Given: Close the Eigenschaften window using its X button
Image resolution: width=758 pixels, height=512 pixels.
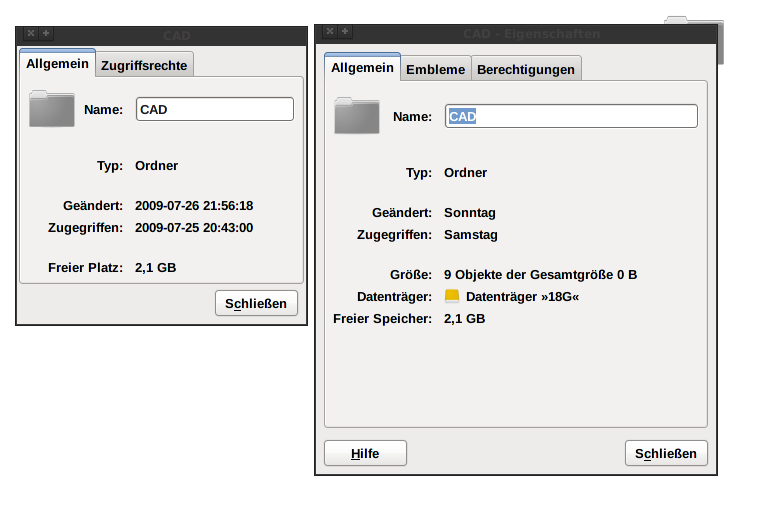Looking at the screenshot, I should tap(330, 33).
